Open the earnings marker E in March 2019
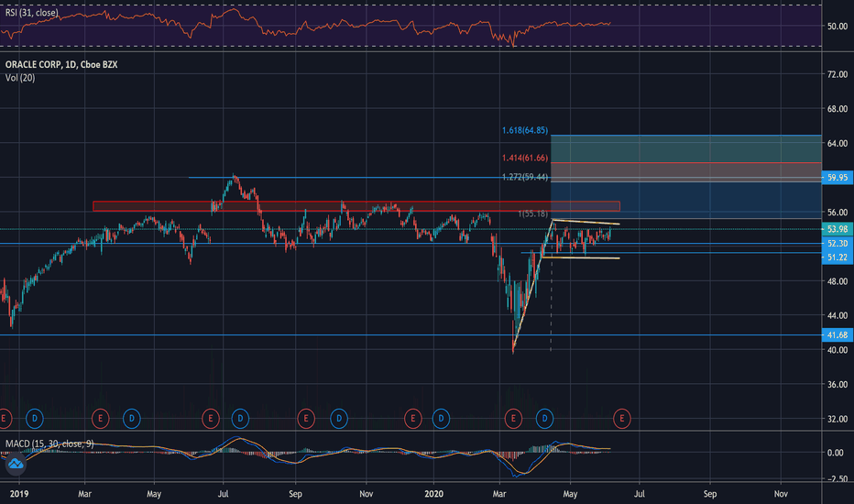Viewport: 854px width, 504px height. coord(100,419)
